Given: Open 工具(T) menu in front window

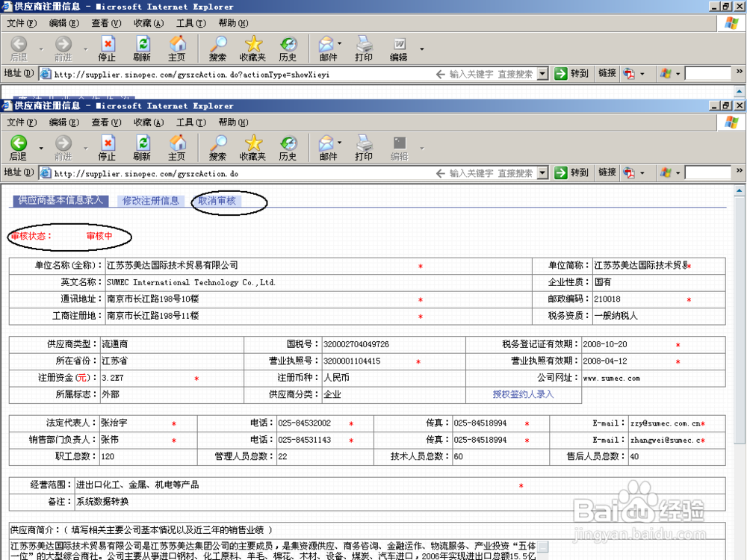Looking at the screenshot, I should [x=191, y=122].
